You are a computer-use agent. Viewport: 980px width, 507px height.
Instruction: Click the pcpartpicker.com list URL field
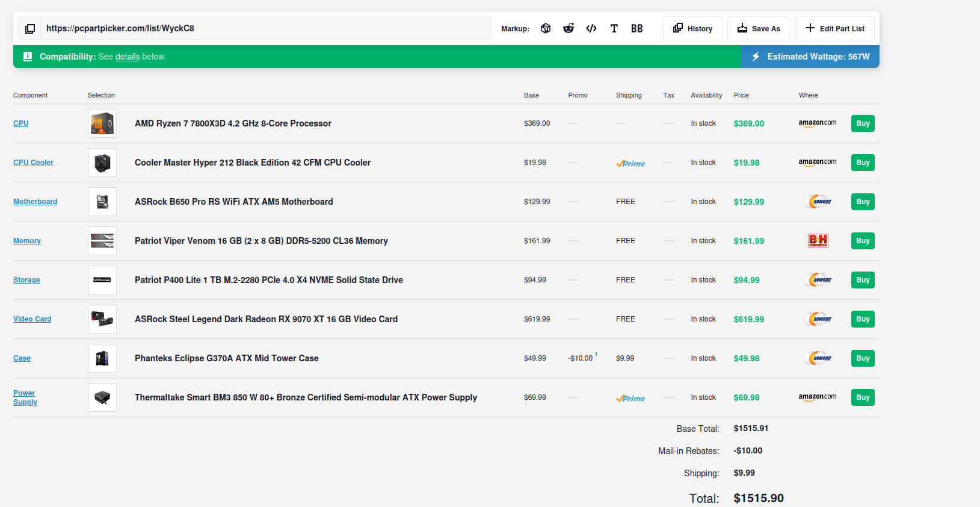(x=266, y=28)
